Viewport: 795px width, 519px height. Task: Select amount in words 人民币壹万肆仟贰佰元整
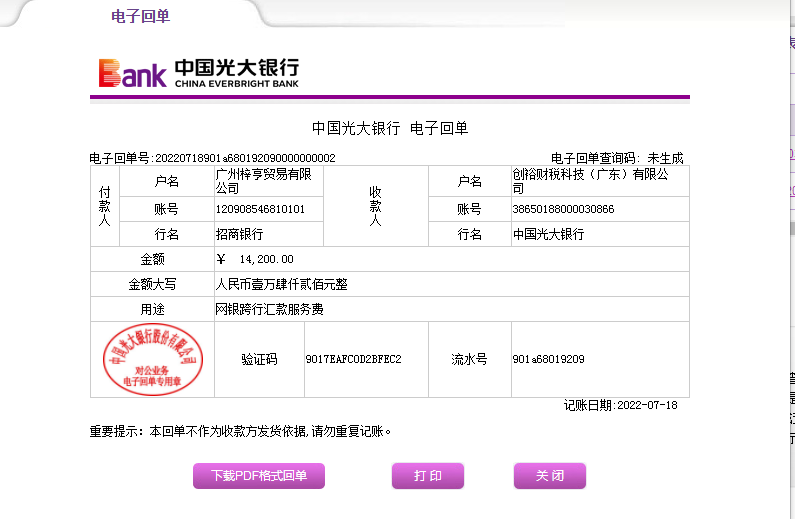[x=281, y=284]
